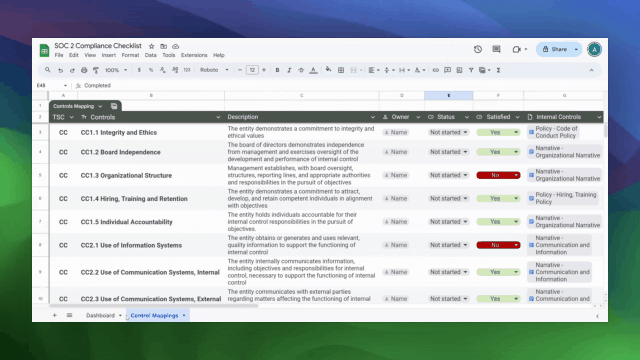Image resolution: width=640 pixels, height=360 pixels.
Task: Open vertical align options
Action: click(x=389, y=70)
